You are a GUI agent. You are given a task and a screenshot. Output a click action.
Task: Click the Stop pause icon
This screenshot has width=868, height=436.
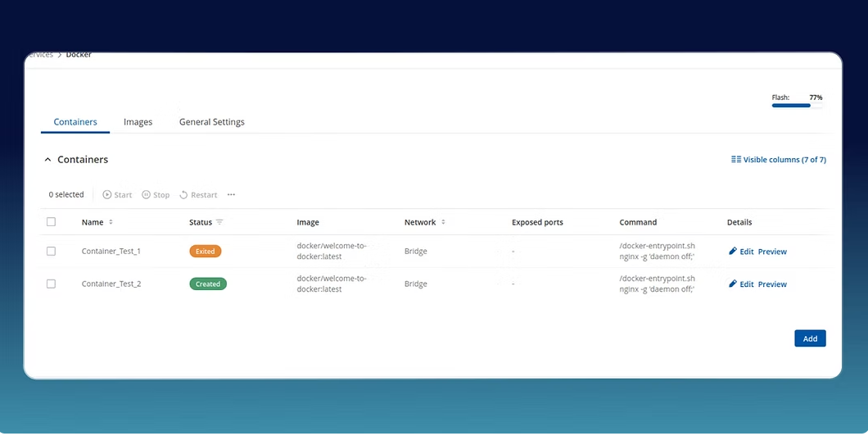coord(146,195)
